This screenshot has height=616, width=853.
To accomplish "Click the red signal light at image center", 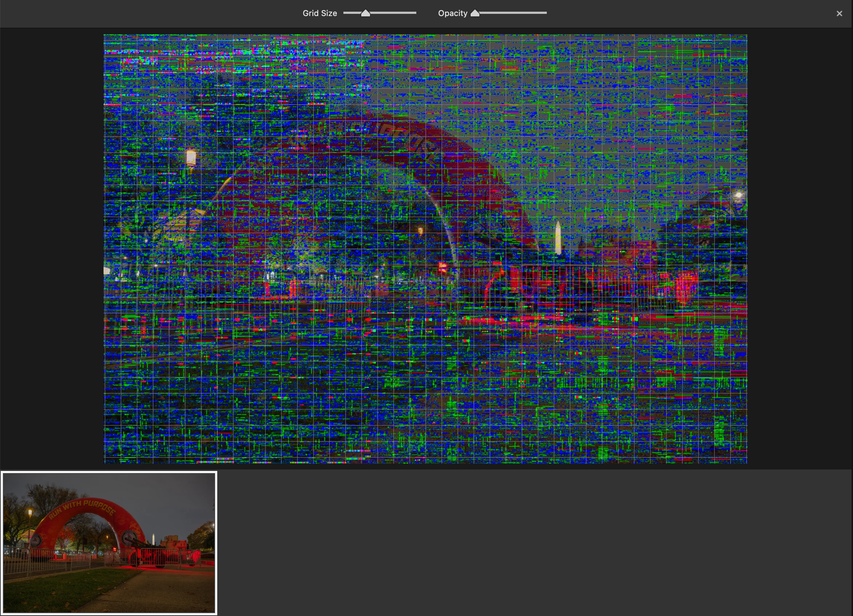I will 442,267.
